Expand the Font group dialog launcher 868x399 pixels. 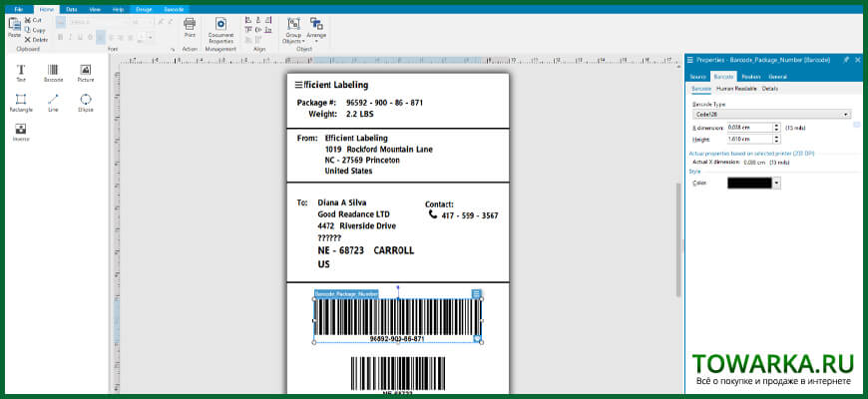click(x=173, y=49)
